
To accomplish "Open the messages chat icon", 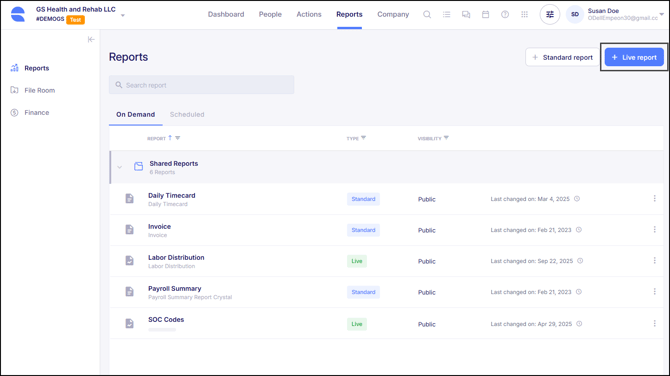I will [x=466, y=15].
